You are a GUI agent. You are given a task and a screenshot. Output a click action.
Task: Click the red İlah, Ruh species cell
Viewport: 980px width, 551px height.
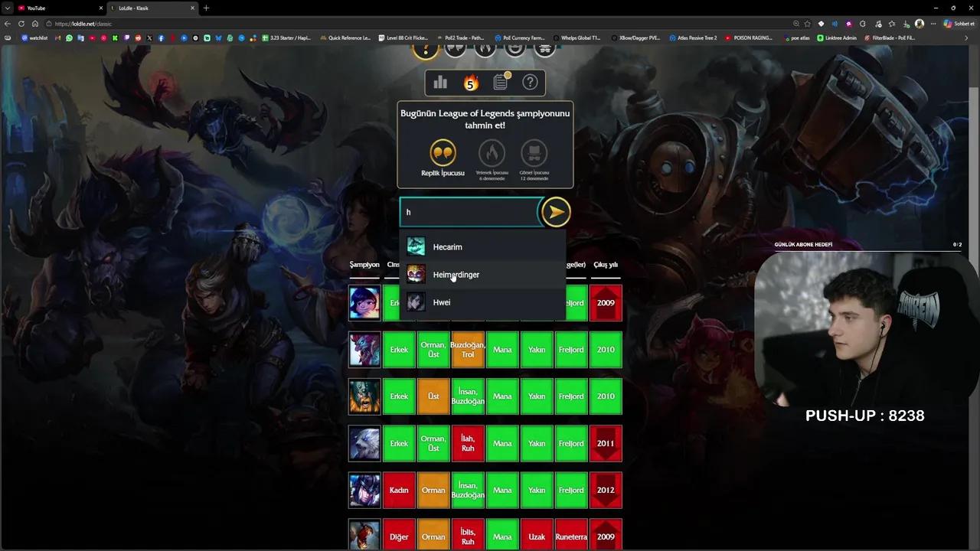pyautogui.click(x=468, y=443)
